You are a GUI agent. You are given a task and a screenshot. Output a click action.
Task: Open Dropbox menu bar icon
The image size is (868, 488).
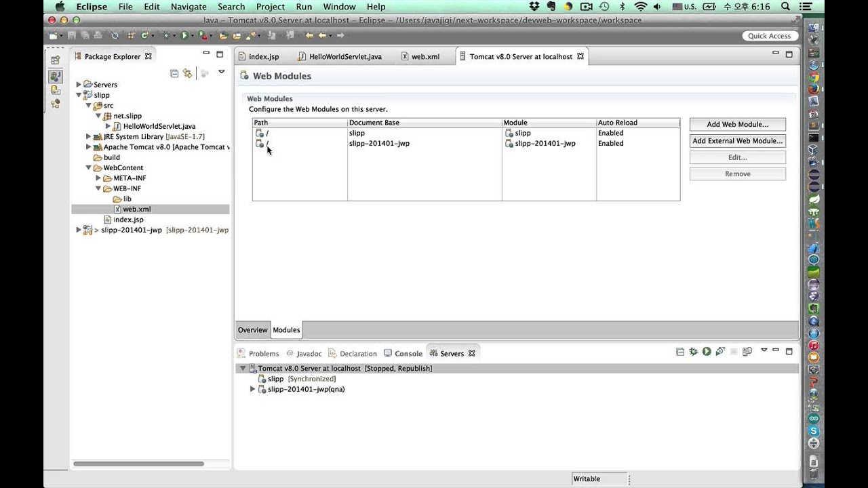(534, 7)
